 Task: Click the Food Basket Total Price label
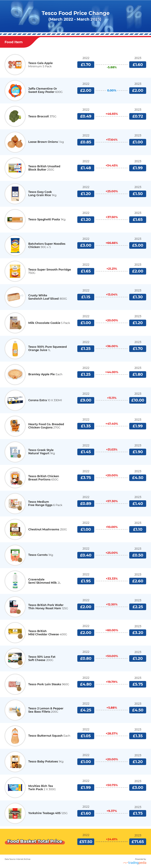pos(35,841)
